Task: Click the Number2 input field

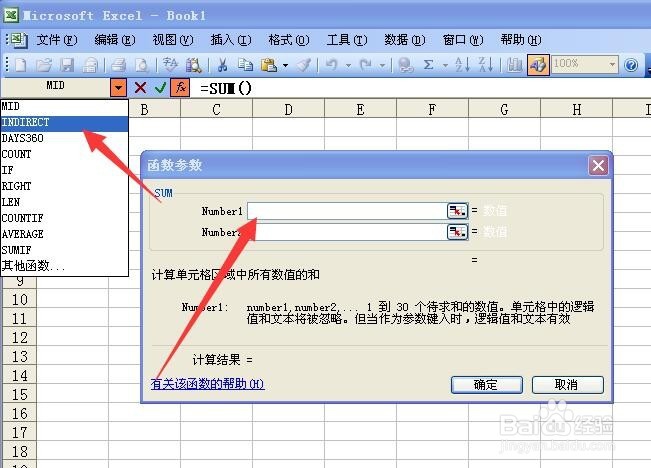Action: [x=347, y=232]
